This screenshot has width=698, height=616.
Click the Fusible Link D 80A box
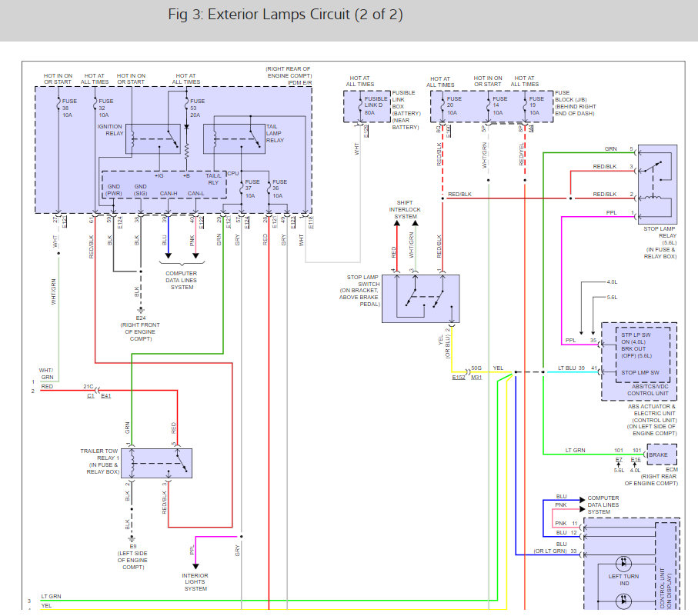[x=367, y=106]
